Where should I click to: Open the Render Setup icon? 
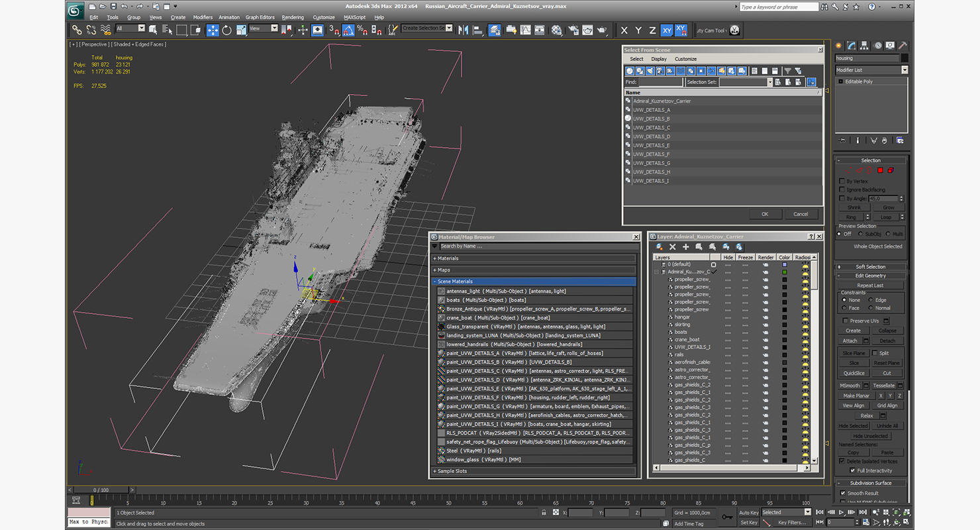click(573, 30)
